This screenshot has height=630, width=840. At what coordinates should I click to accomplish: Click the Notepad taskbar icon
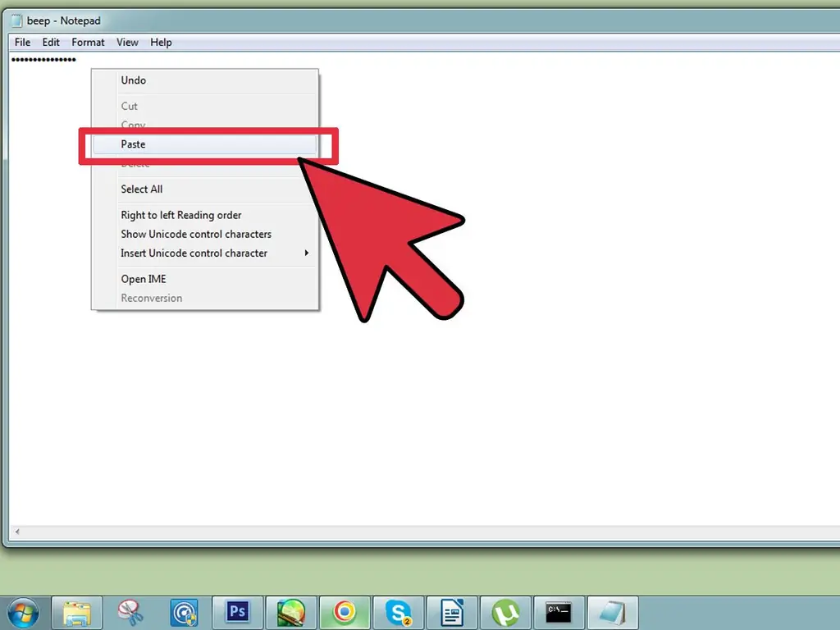(612, 612)
